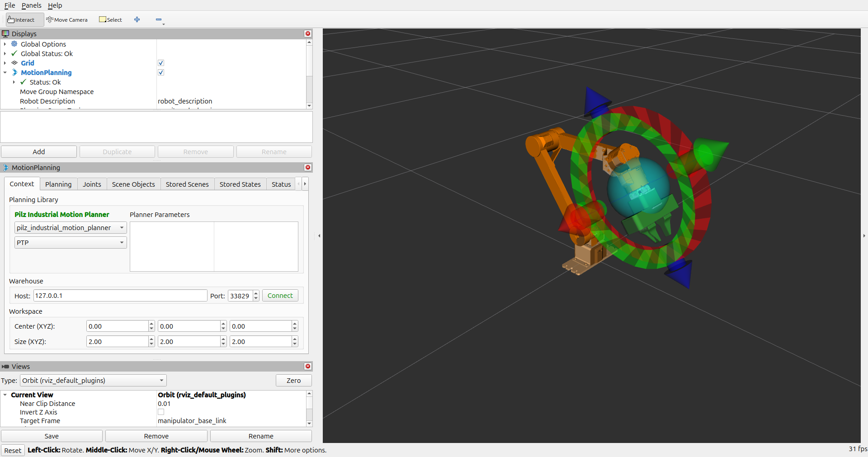Close the Displays panel
868x457 pixels.
tap(308, 33)
